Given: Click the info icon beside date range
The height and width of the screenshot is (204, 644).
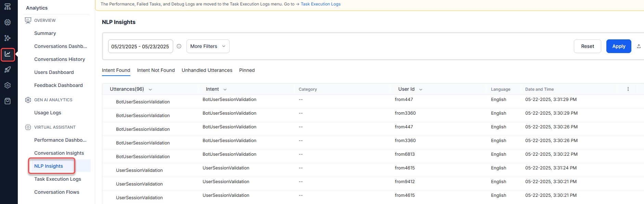Looking at the screenshot, I should pos(179,46).
